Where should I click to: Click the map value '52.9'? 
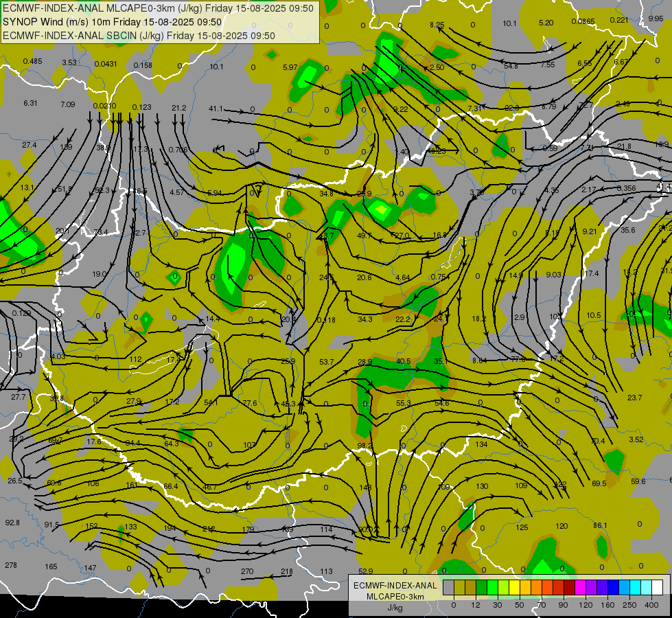click(x=366, y=571)
